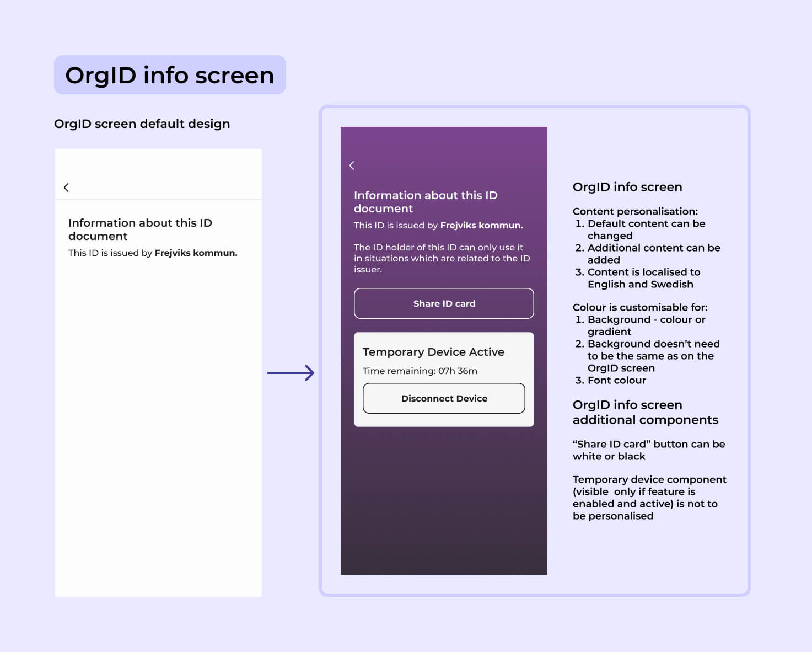This screenshot has width=812, height=652.
Task: Switch to OrgID info screen additional components section
Action: (646, 412)
